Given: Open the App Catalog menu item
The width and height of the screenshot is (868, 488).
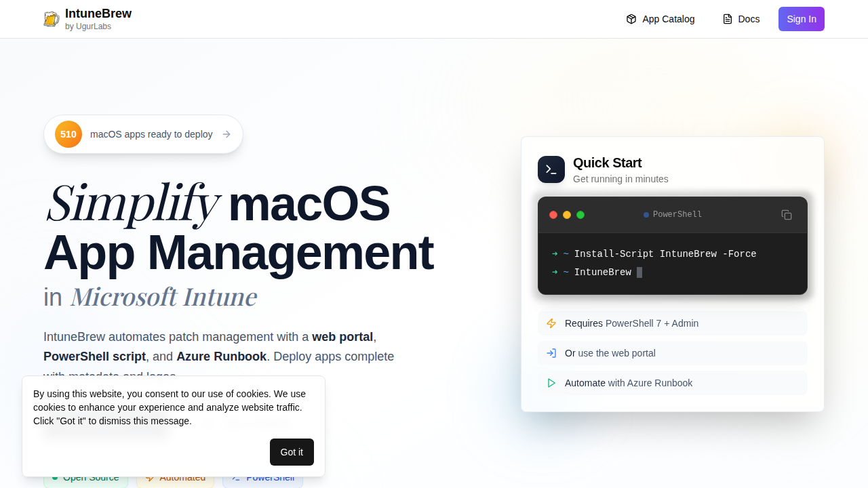Looking at the screenshot, I should [660, 19].
